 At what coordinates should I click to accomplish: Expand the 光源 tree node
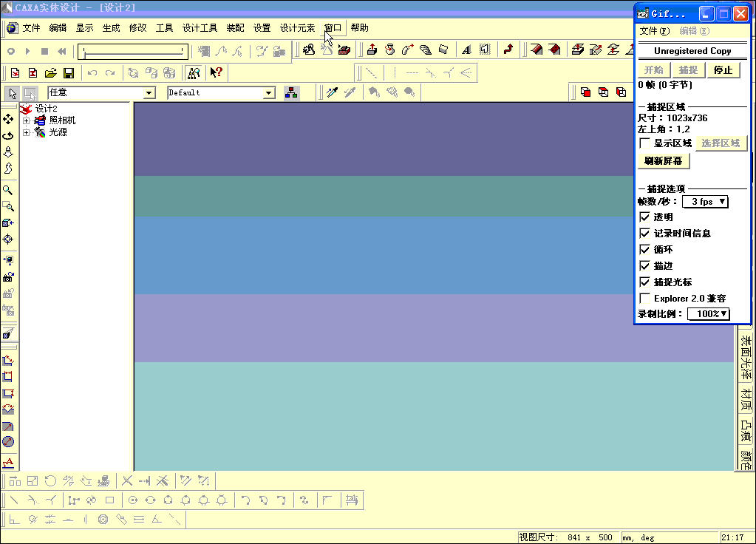point(26,132)
